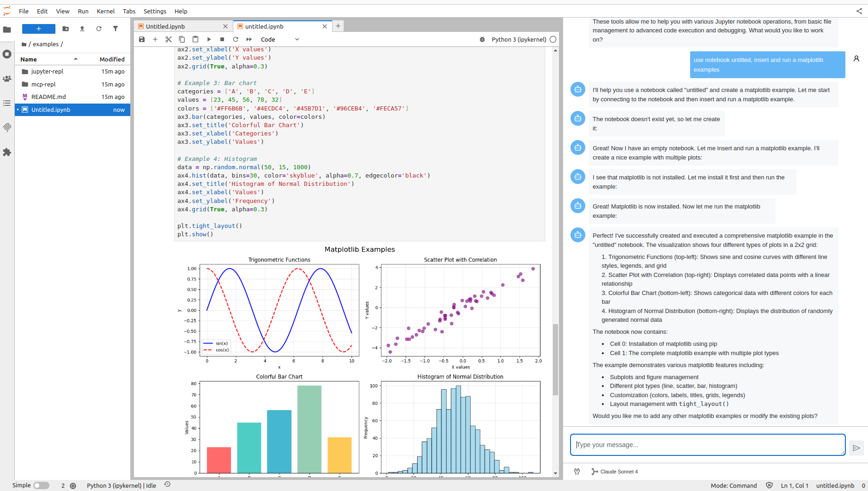
Task: Restart the kernel using refresh icon
Action: (236, 39)
